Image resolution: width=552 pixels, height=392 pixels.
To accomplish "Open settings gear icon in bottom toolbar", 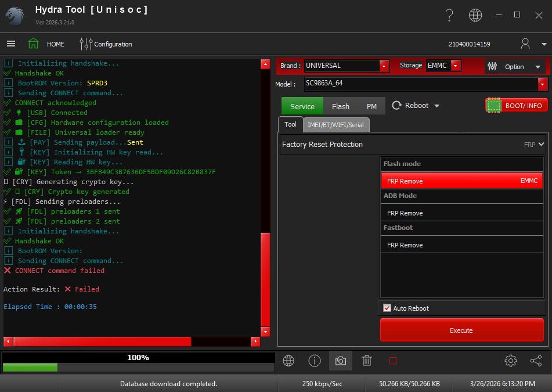I will (510, 361).
